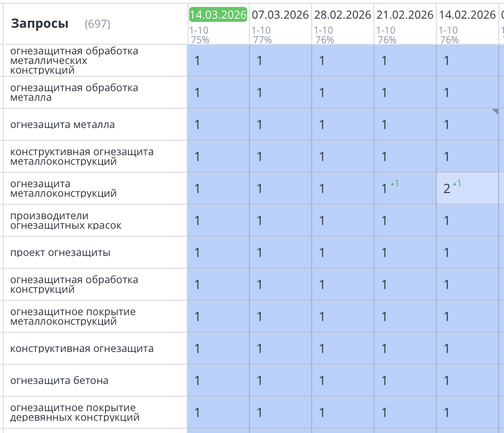
Task: Click the position 2 cell for огнезащита металлоконструкций
Action: [446, 189]
